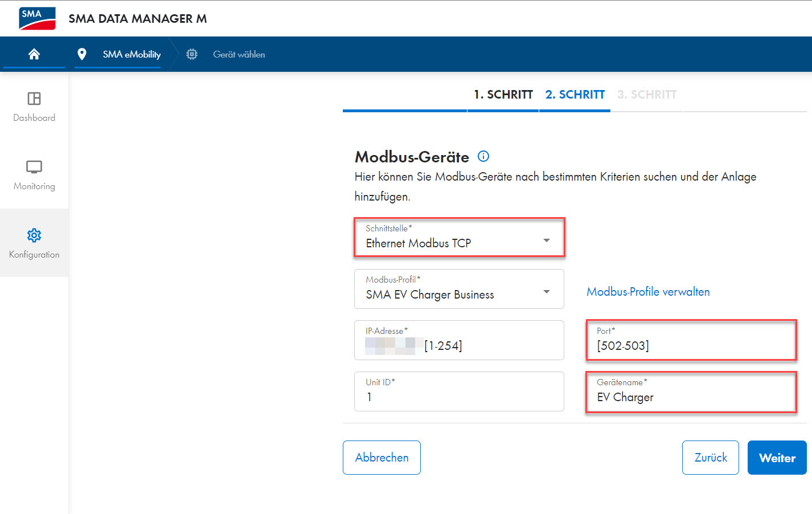Click the location pin icon
Viewport: 812px width, 514px height.
pyautogui.click(x=82, y=54)
